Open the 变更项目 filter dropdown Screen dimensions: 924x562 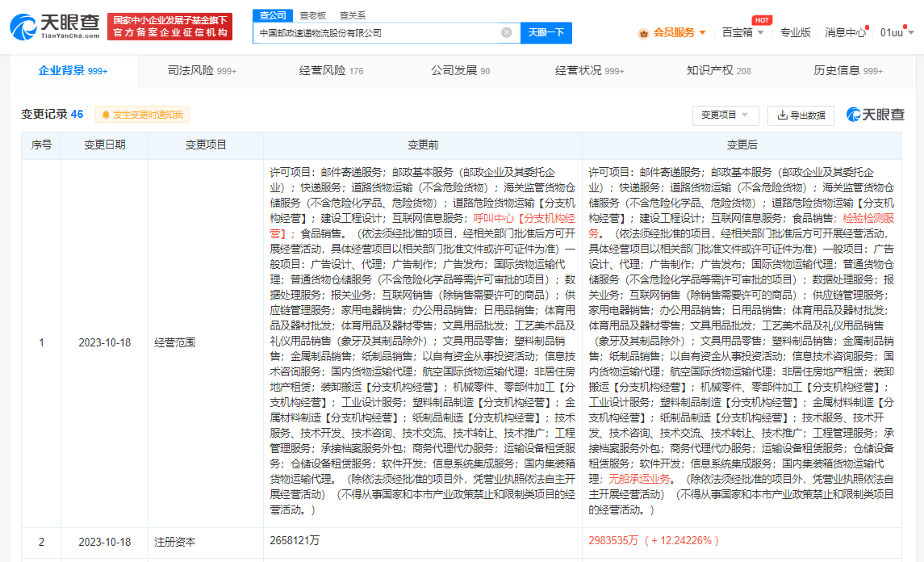725,115
